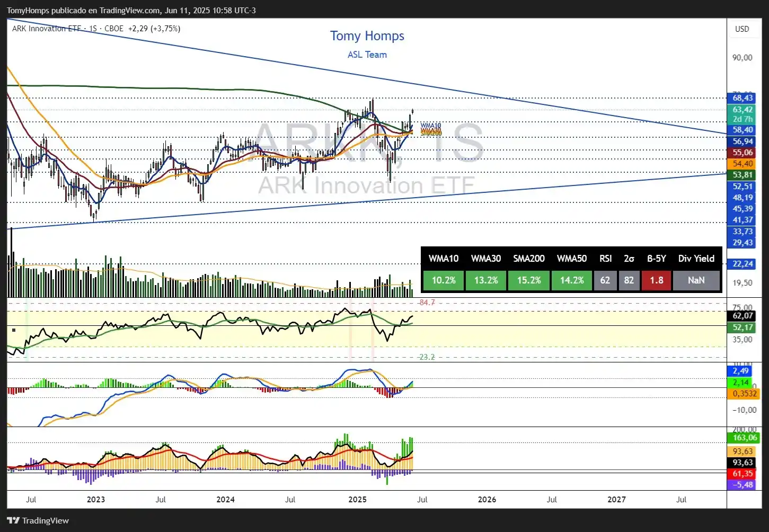Click the red 1.8 value cell
Viewport: 769px width, 532px height.
[657, 280]
